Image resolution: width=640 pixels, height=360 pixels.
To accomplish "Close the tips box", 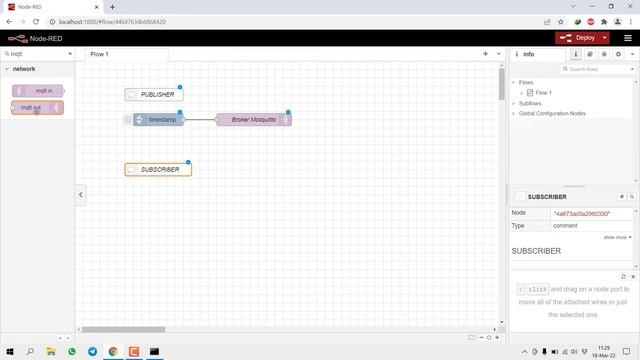I will tap(633, 277).
